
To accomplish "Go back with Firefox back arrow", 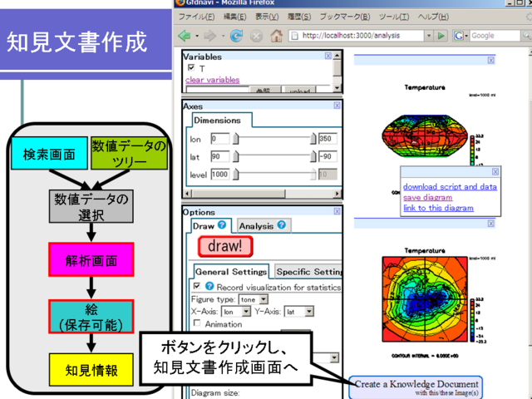I will [x=185, y=36].
